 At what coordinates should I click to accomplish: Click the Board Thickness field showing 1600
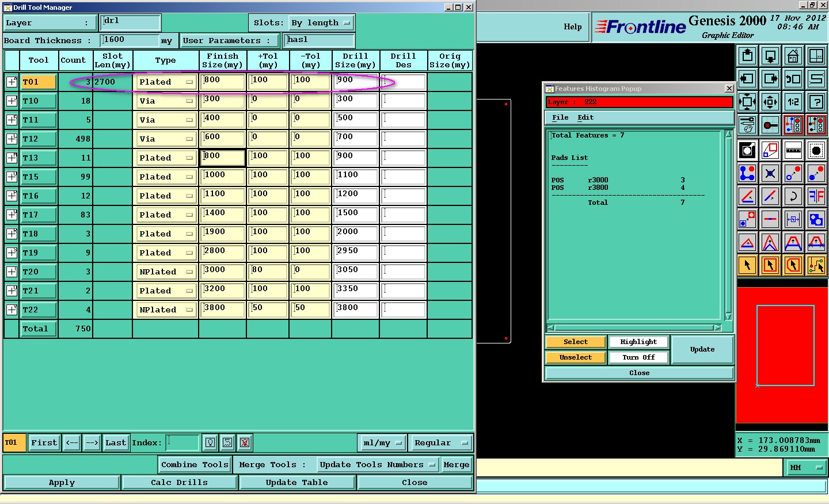130,40
